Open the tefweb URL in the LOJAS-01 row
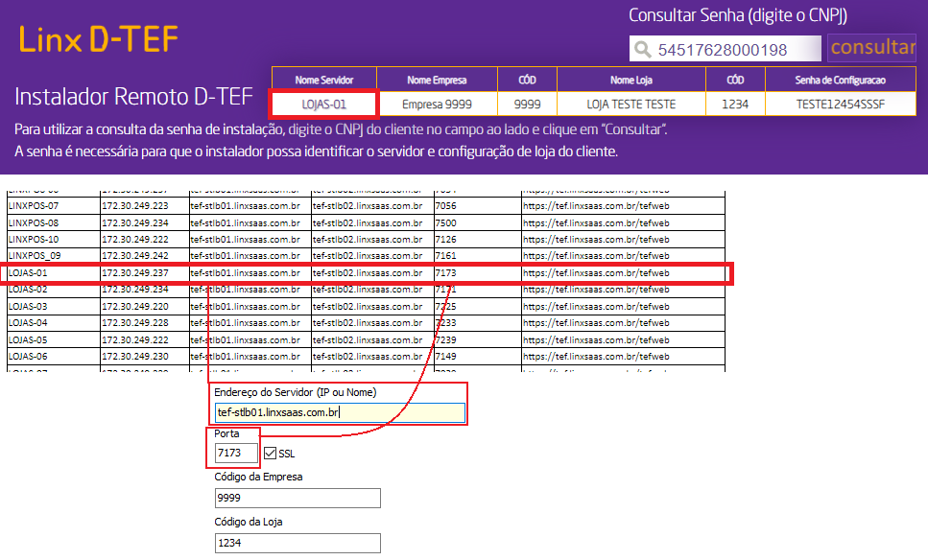928x560 pixels. click(x=596, y=273)
